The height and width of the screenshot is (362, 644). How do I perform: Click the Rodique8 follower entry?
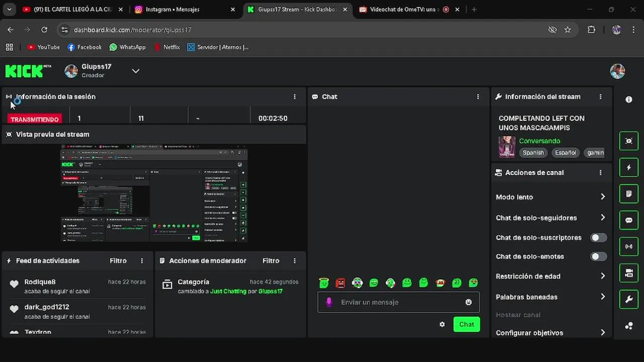[77, 286]
